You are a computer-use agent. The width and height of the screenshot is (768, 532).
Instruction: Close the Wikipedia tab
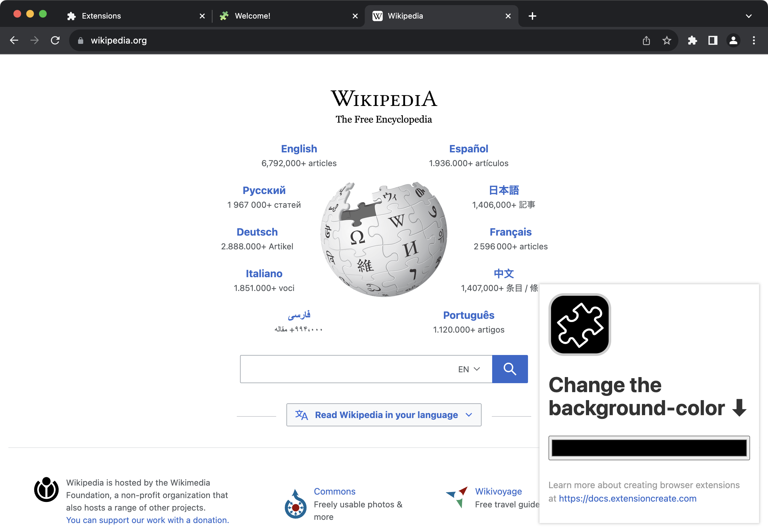coord(508,16)
